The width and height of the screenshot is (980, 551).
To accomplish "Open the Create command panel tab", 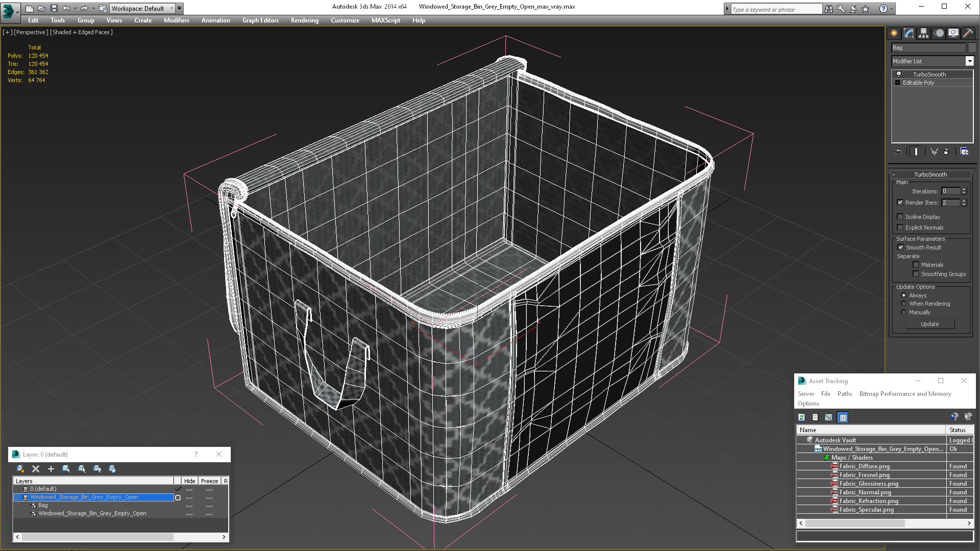I will 894,33.
